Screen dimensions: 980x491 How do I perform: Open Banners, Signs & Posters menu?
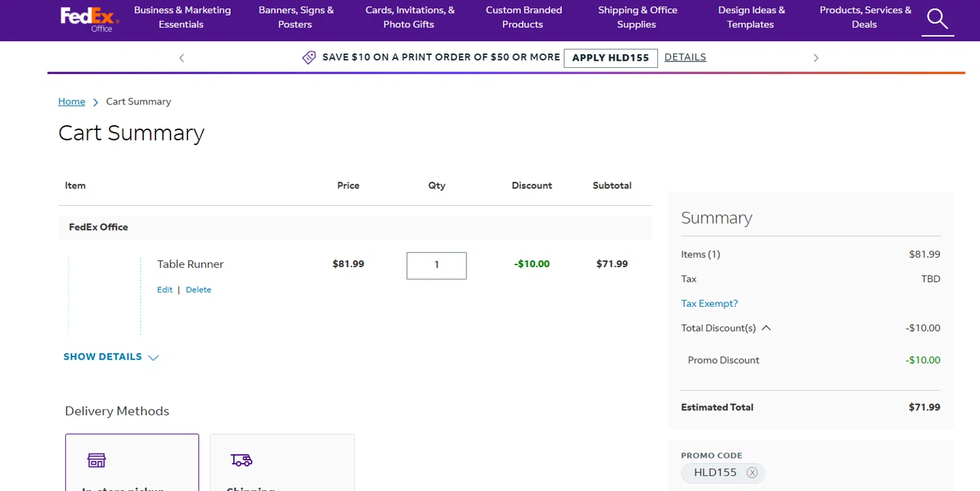tap(296, 17)
